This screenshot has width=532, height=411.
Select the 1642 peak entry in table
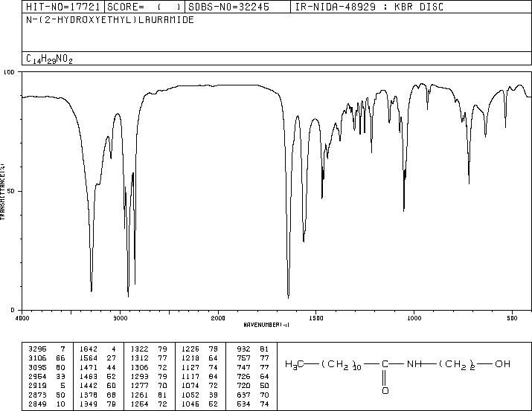tap(97, 349)
